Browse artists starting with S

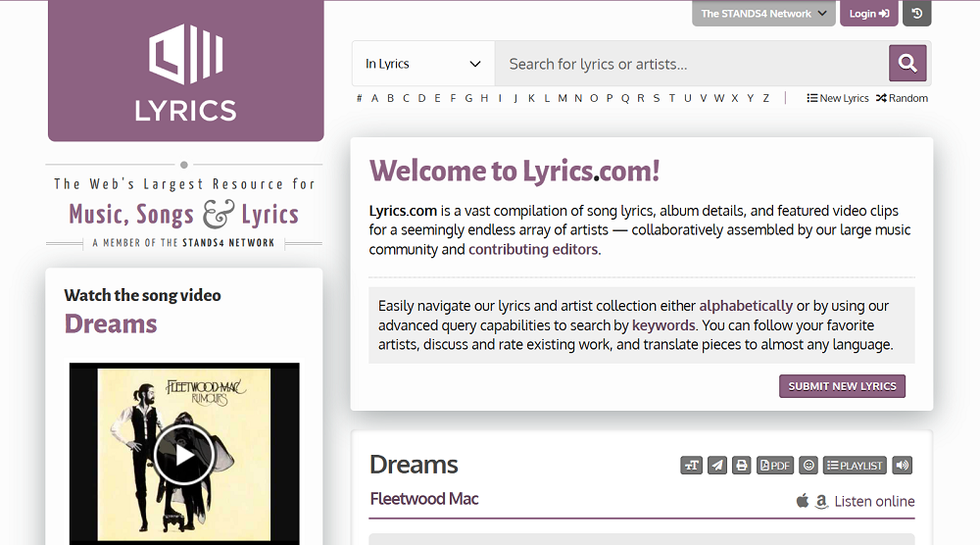coord(657,98)
